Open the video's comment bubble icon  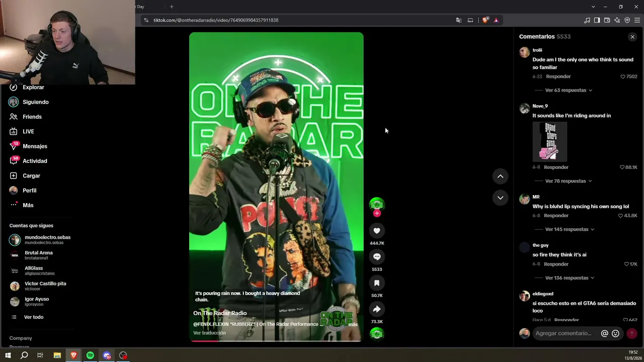[377, 257]
